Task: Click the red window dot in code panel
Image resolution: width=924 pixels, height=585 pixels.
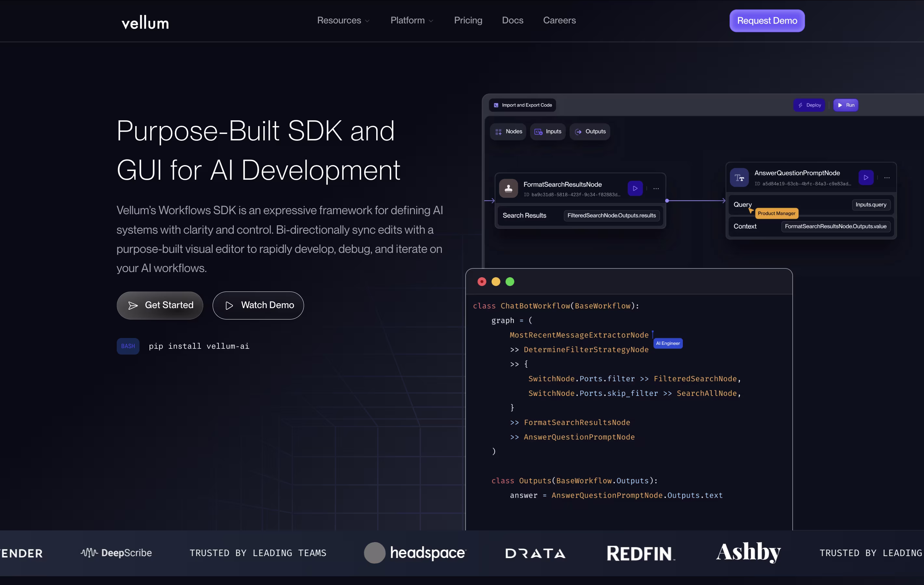Action: point(482,282)
